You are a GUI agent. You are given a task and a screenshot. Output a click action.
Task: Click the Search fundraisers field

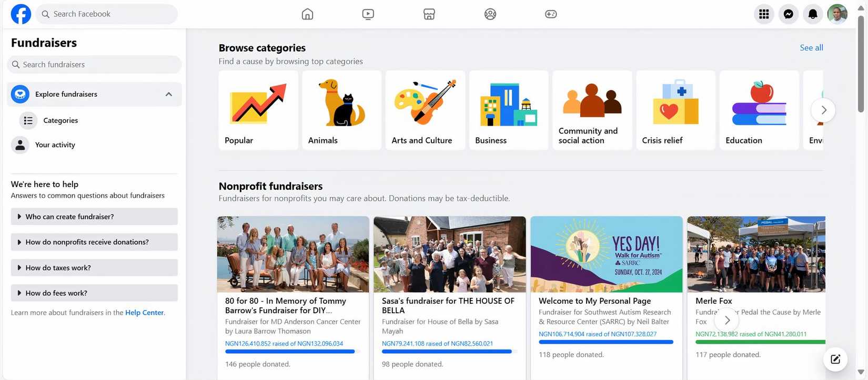coord(95,65)
